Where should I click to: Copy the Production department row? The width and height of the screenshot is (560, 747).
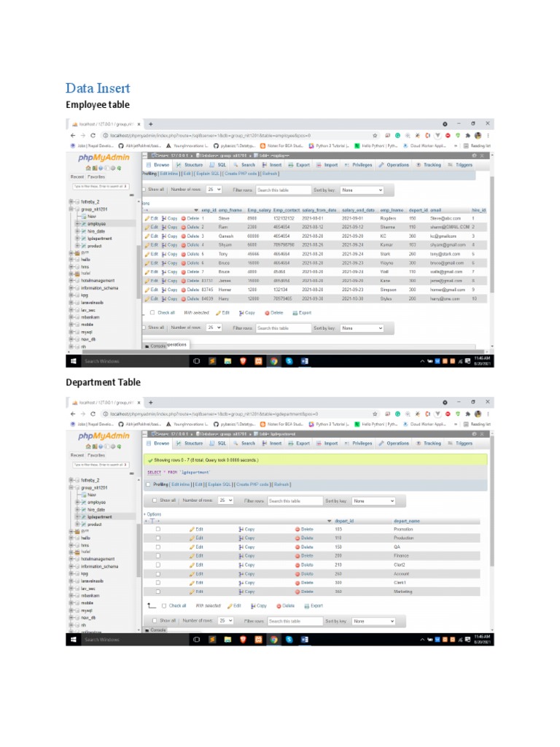pos(246,538)
